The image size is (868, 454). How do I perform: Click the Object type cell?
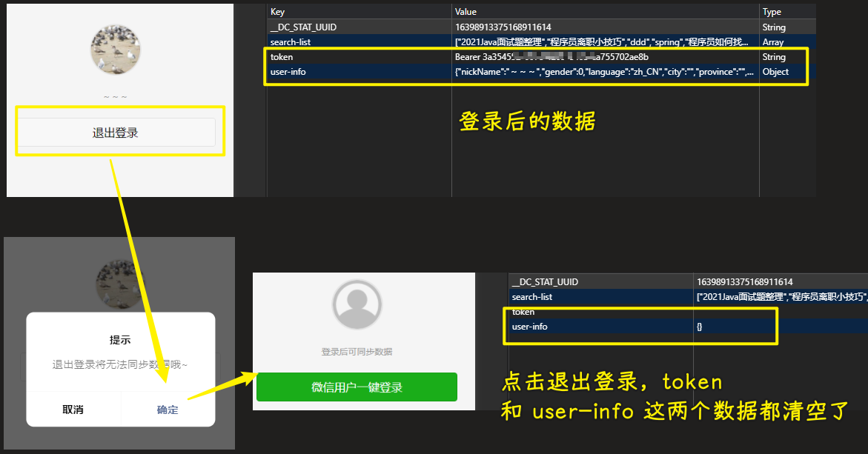775,72
